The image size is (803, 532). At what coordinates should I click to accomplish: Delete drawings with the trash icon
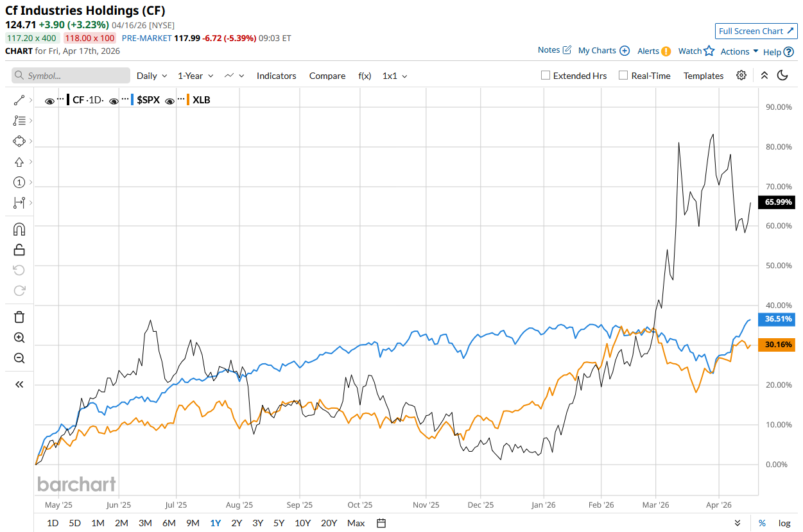pos(19,316)
